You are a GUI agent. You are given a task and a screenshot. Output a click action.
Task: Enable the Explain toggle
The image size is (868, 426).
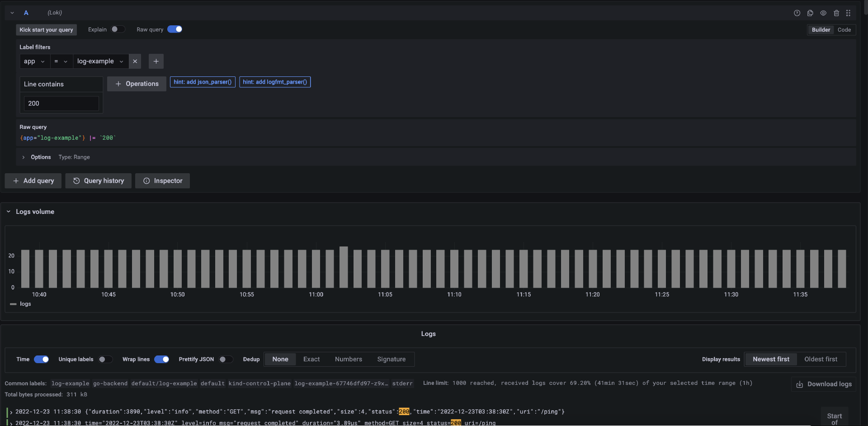(118, 29)
